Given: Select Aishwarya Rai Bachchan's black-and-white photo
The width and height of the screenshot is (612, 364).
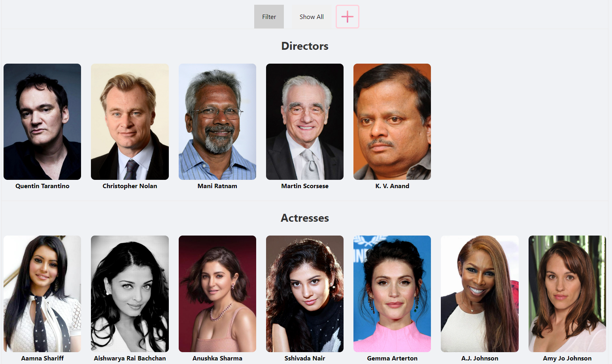Looking at the screenshot, I should pos(130,294).
